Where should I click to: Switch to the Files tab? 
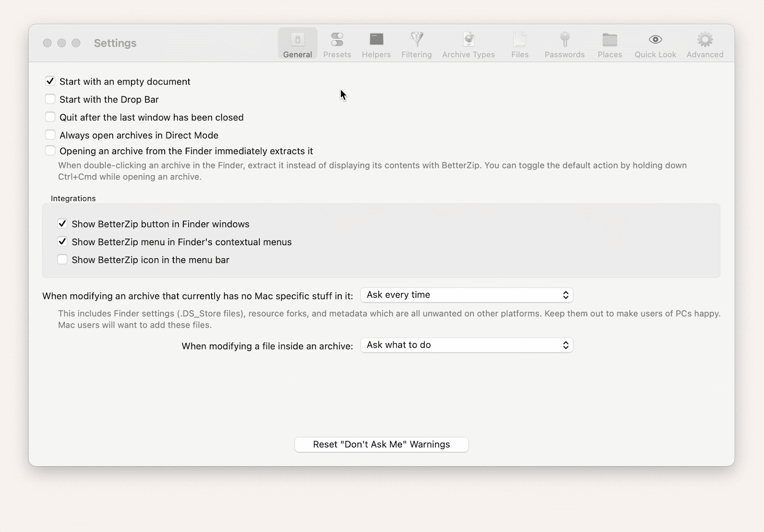coord(520,43)
